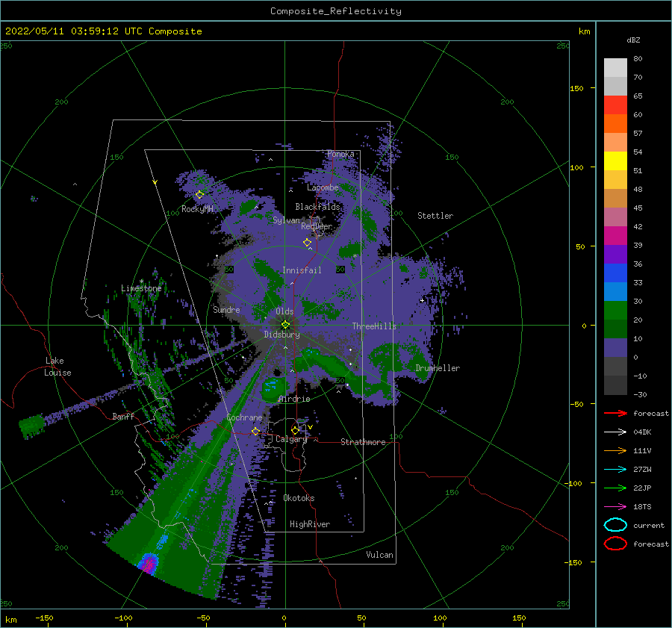Viewport: 672px width, 628px height.
Task: Click the Vulcan city label
Action: pos(380,555)
